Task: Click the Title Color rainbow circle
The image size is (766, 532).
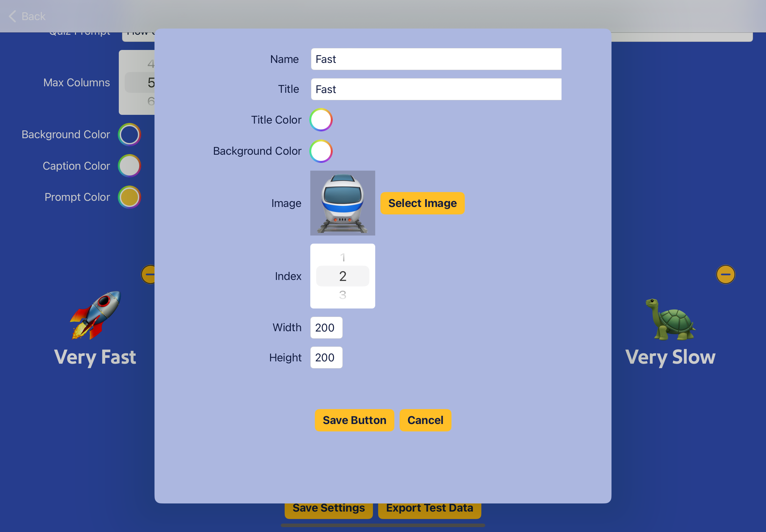Action: [x=321, y=120]
